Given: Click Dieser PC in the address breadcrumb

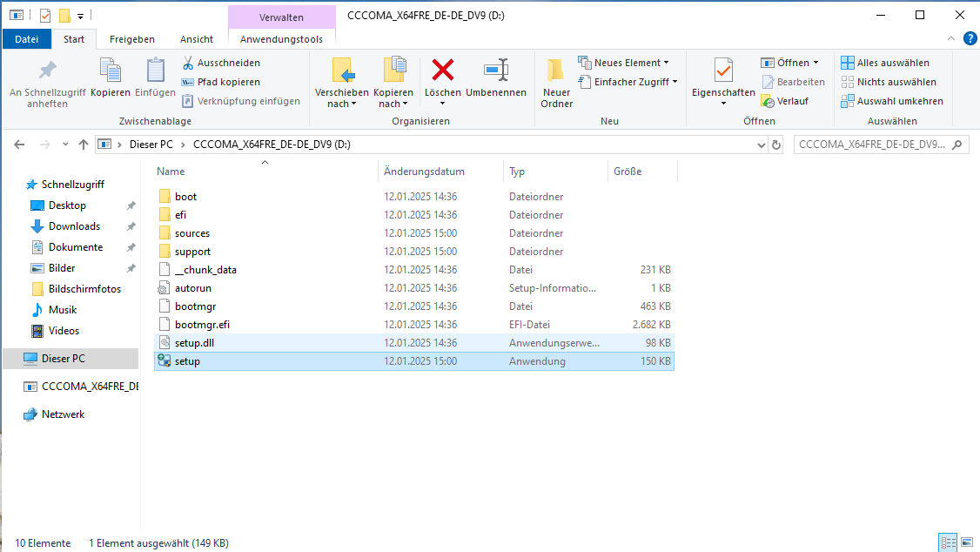Looking at the screenshot, I should (151, 145).
